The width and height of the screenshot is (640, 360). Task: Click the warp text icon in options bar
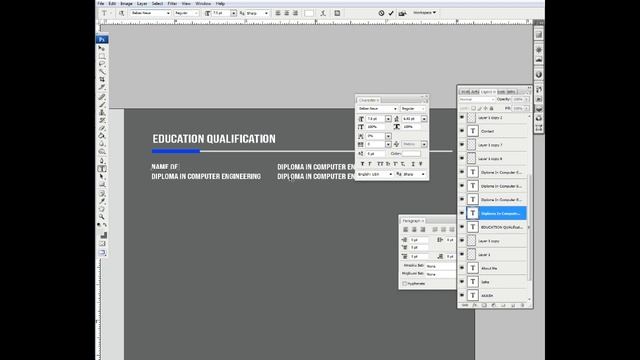(323, 13)
